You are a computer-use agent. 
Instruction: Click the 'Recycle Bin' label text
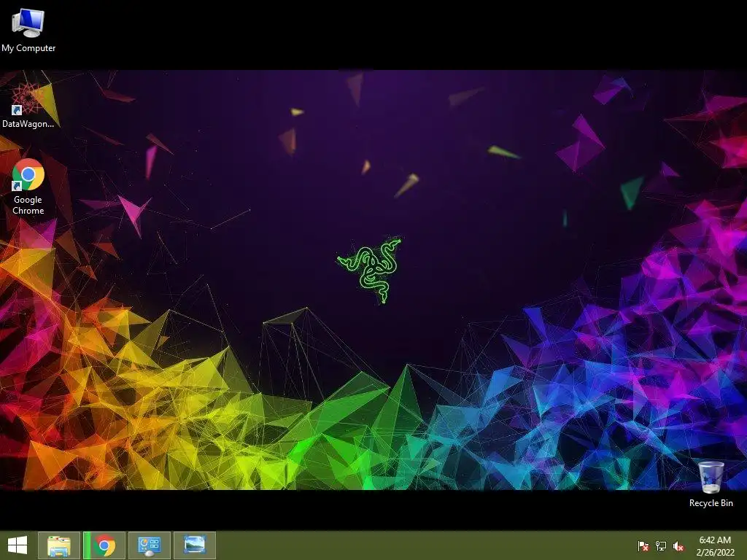[x=711, y=503]
